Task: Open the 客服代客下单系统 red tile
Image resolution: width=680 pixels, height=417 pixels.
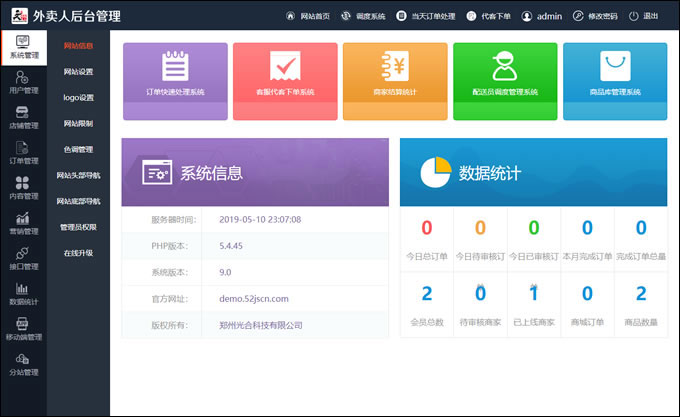Action: pyautogui.click(x=285, y=76)
